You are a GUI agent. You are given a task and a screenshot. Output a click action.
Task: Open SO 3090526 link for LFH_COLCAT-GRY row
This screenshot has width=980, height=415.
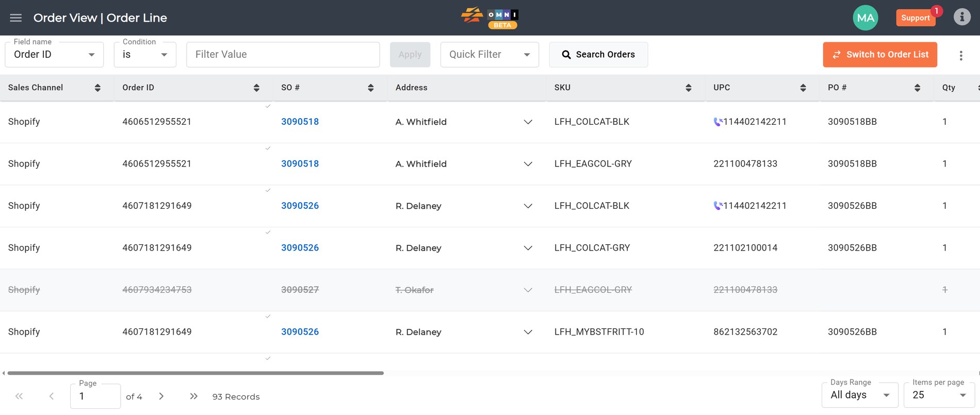click(300, 248)
